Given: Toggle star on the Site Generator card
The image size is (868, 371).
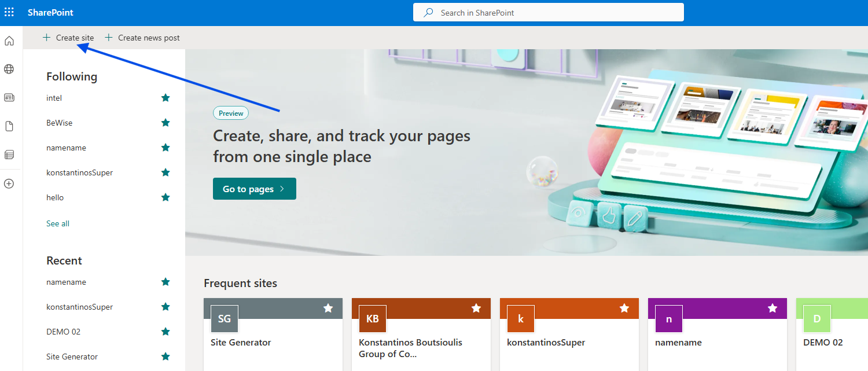Looking at the screenshot, I should [328, 308].
